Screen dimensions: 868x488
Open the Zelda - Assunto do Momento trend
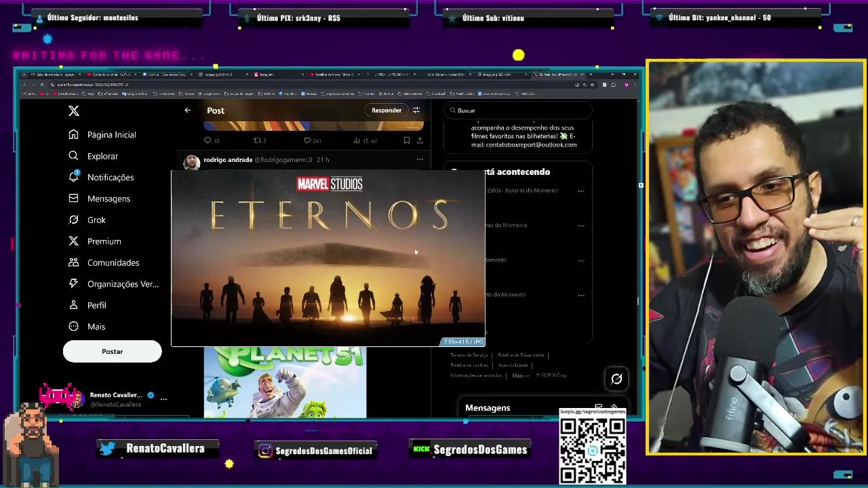point(522,190)
